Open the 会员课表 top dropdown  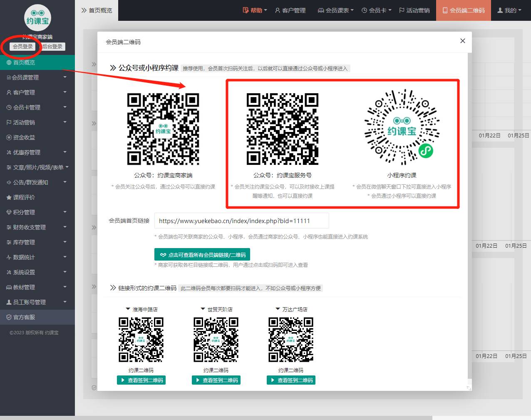tap(335, 10)
